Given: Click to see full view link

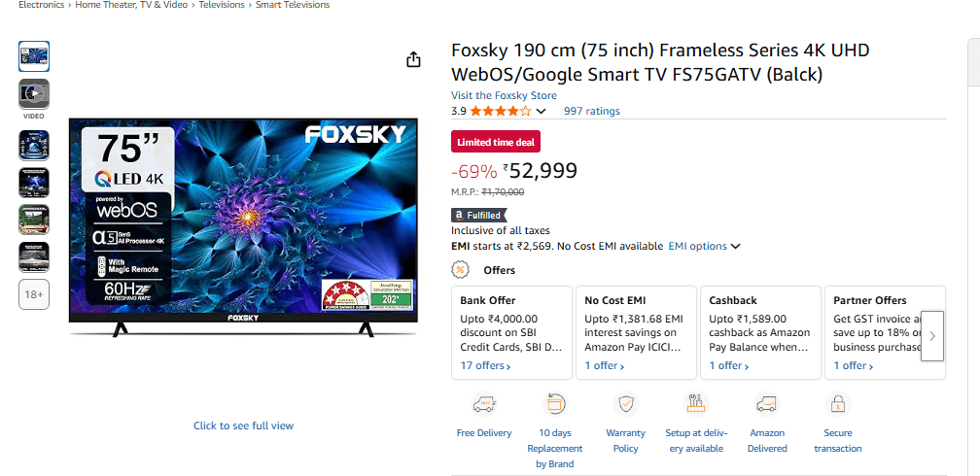Looking at the screenshot, I should click(243, 425).
